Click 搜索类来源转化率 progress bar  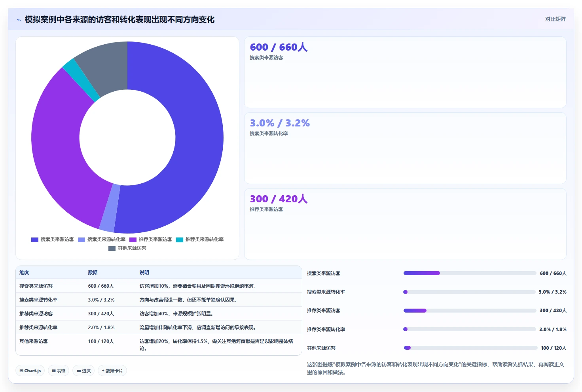tap(469, 292)
